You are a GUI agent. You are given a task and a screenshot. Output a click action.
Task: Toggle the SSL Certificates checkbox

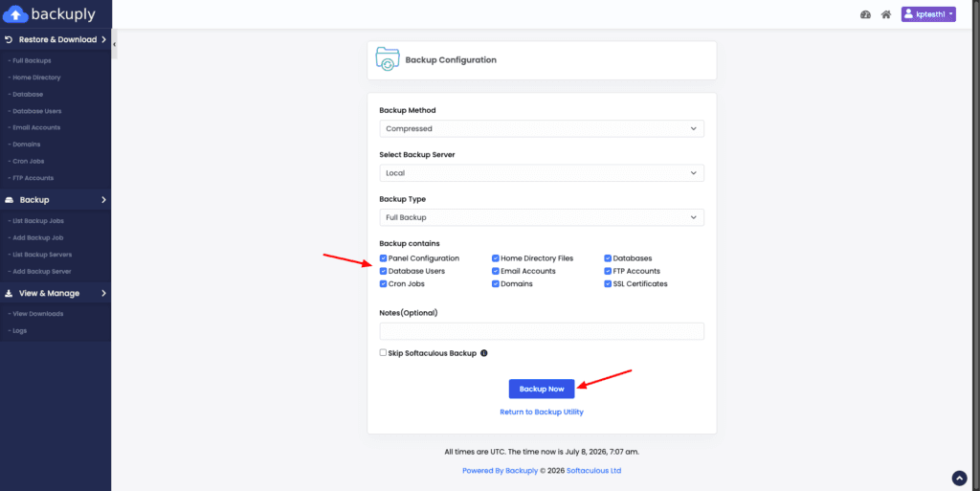coord(608,283)
